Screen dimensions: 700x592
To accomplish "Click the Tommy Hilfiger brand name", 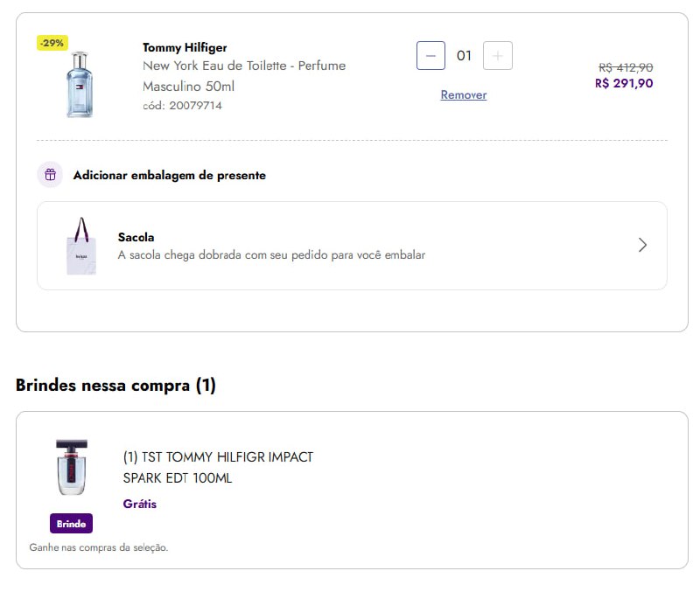I will [185, 47].
